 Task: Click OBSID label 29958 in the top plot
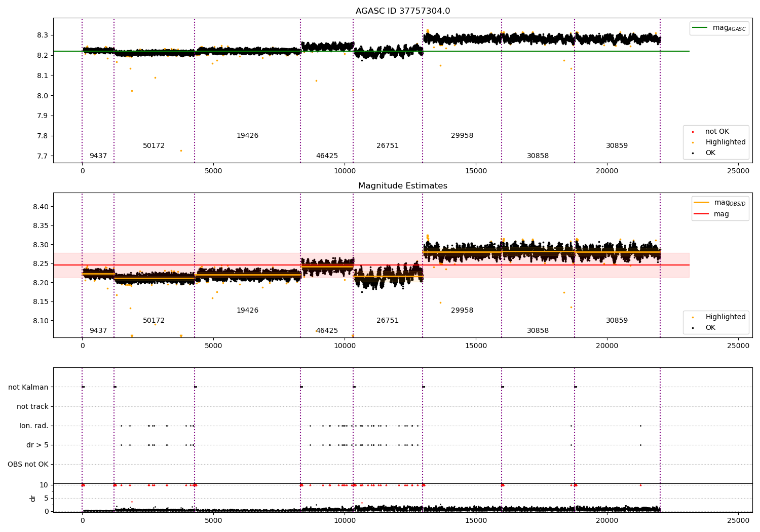pos(462,136)
